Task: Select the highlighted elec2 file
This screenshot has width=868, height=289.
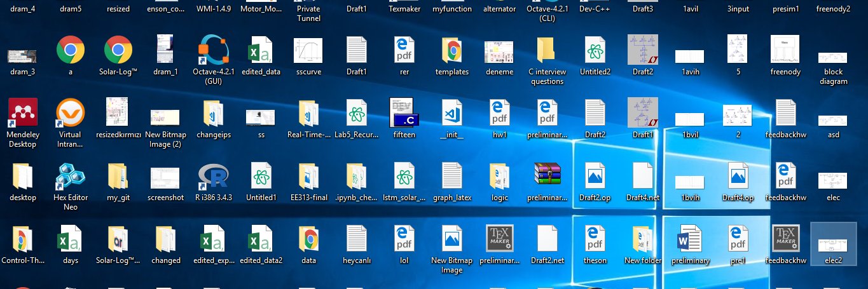Action: [834, 244]
